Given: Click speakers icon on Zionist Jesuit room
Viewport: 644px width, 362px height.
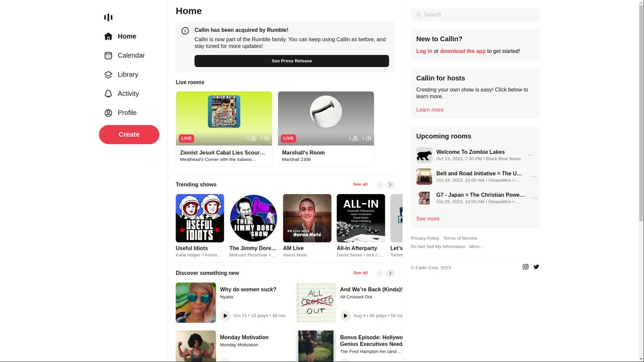Looking at the screenshot, I should tap(267, 138).
